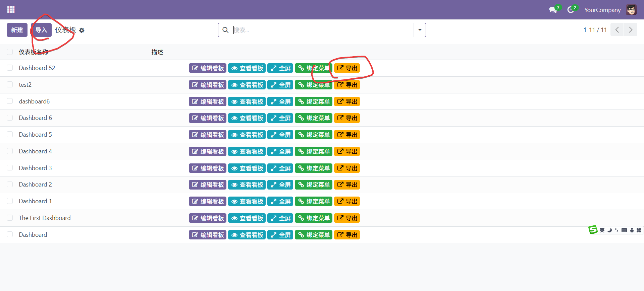
Task: Click 编辑看板 for Dashboard 6
Action: point(208,118)
